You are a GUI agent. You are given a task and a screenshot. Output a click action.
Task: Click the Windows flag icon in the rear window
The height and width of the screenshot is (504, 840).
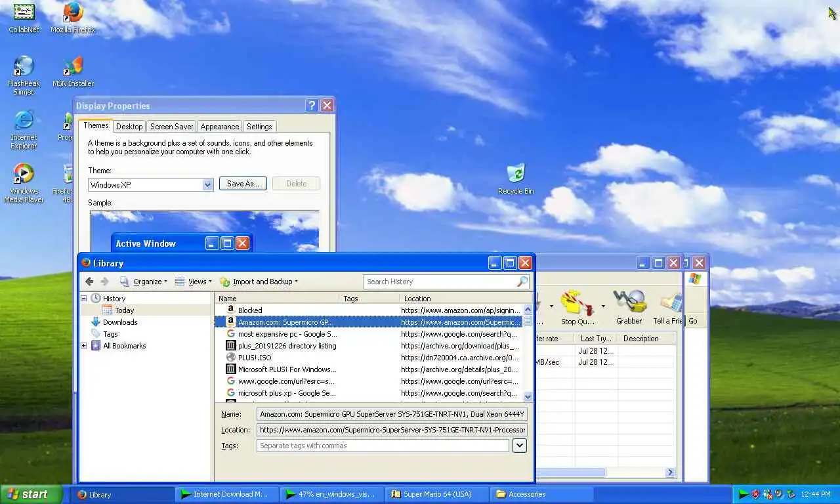coord(695,280)
